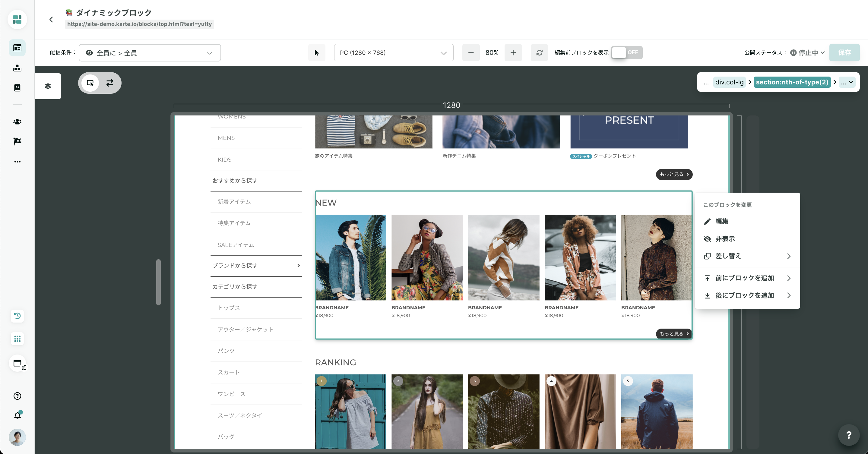Click 非表示 to hide this block
Viewport: 868px width, 454px height.
point(725,239)
